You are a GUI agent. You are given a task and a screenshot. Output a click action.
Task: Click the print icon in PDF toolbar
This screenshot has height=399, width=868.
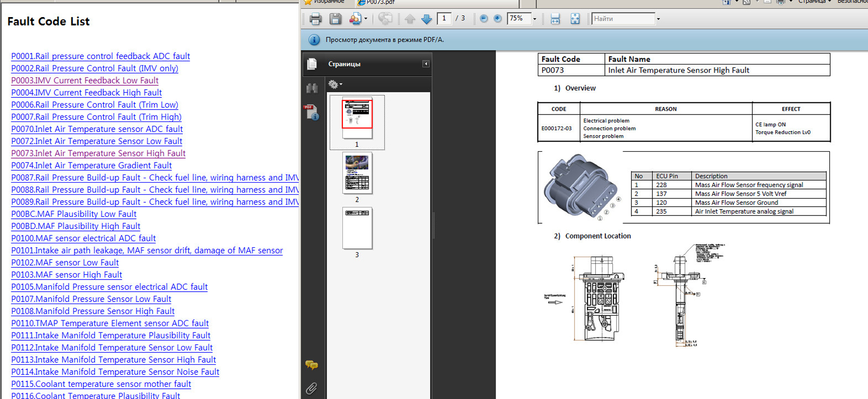(315, 19)
